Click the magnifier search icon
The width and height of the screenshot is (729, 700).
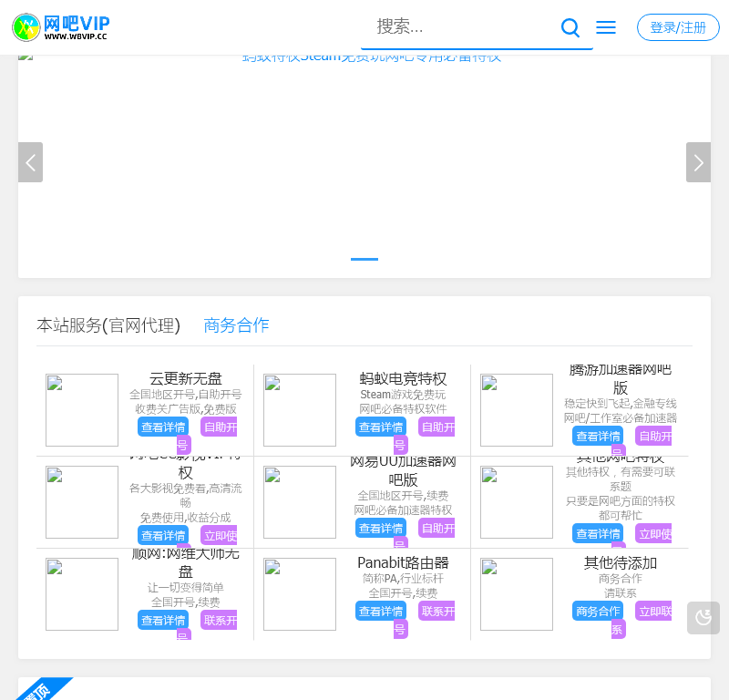(570, 27)
